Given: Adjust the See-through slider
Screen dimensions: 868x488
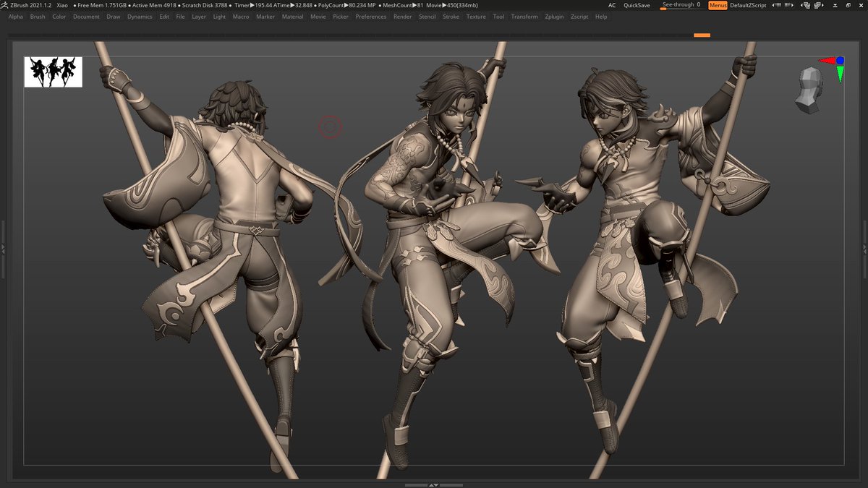Looking at the screenshot, I should (681, 5).
